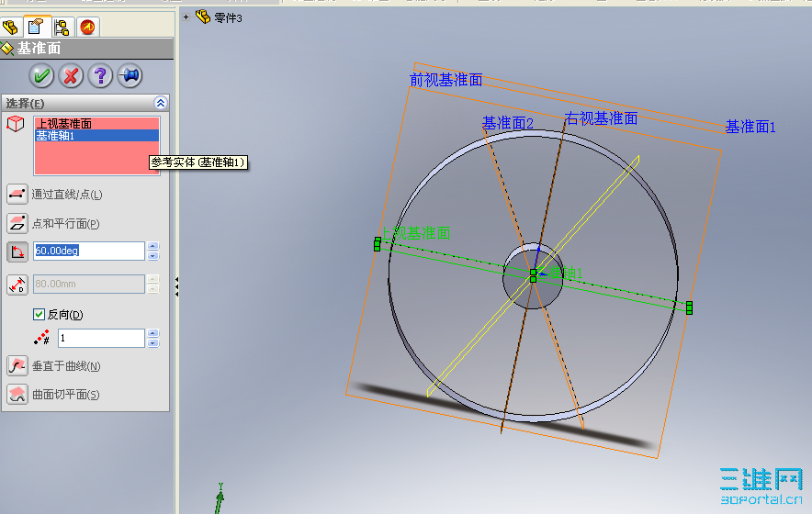Choose the 曲面切平面(S) plane option
This screenshot has height=514, width=812.
pos(17,395)
